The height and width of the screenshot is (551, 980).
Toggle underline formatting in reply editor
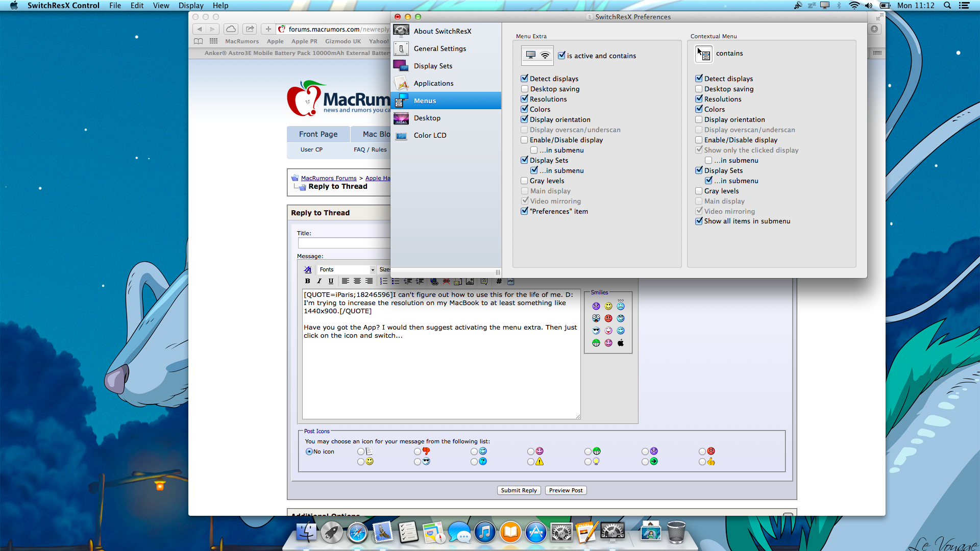coord(331,281)
